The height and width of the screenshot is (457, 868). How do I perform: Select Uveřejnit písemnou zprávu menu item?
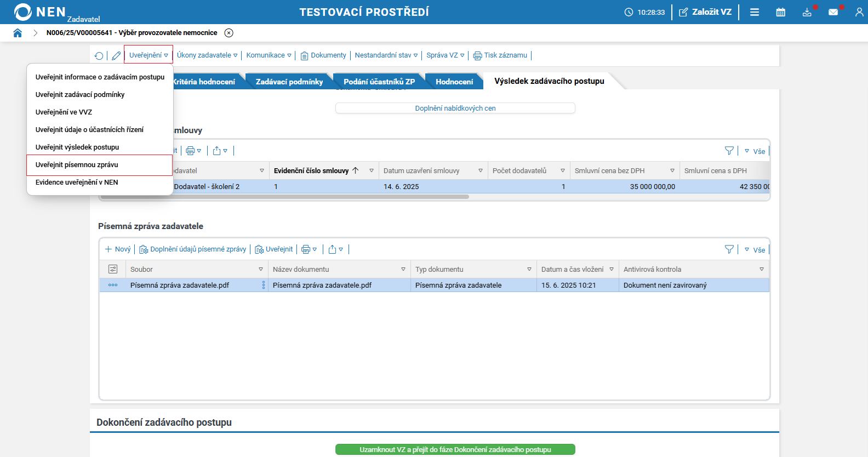(77, 165)
